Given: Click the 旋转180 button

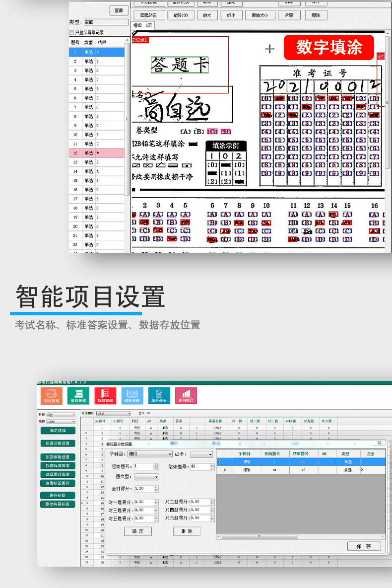Looking at the screenshot, I should pyautogui.click(x=180, y=15).
